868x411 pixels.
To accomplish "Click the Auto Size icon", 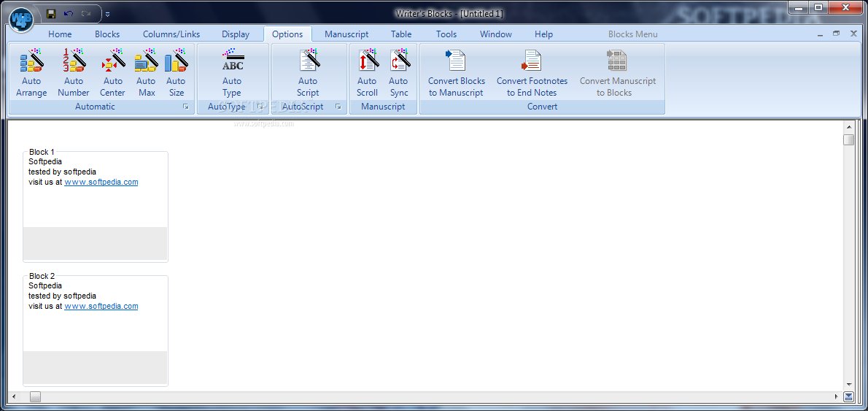I will click(176, 61).
